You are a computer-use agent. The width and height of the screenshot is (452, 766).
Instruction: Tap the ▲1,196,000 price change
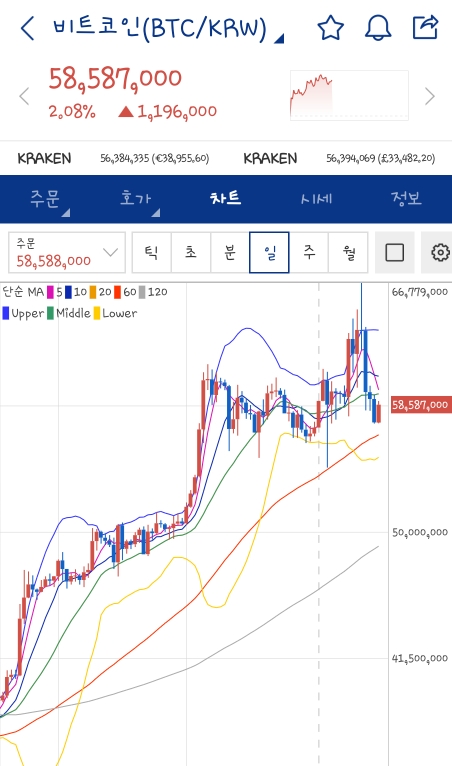(x=168, y=112)
